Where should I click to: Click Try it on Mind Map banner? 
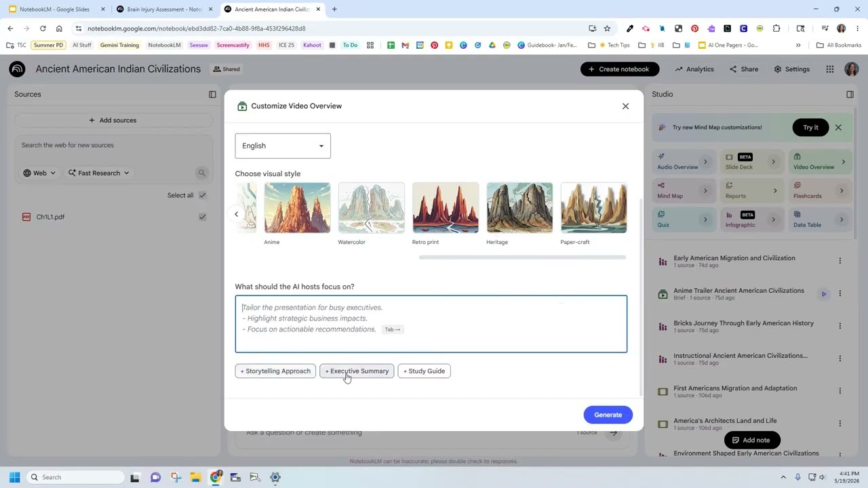[x=810, y=127]
